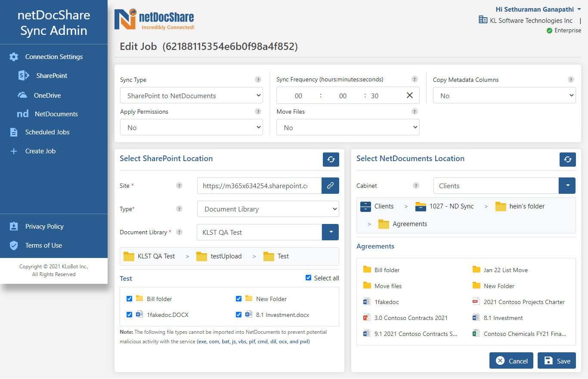The width and height of the screenshot is (588, 379).
Task: Open the Privacy Policy link
Action: click(44, 227)
